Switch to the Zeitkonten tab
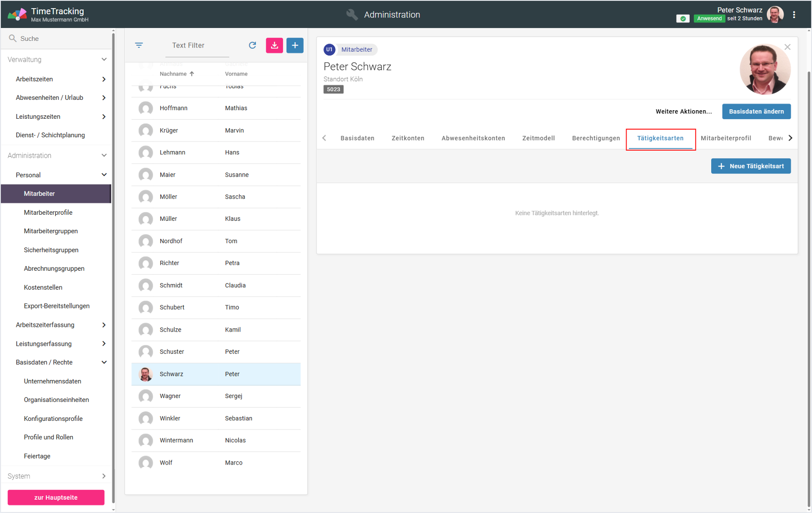 pos(407,138)
